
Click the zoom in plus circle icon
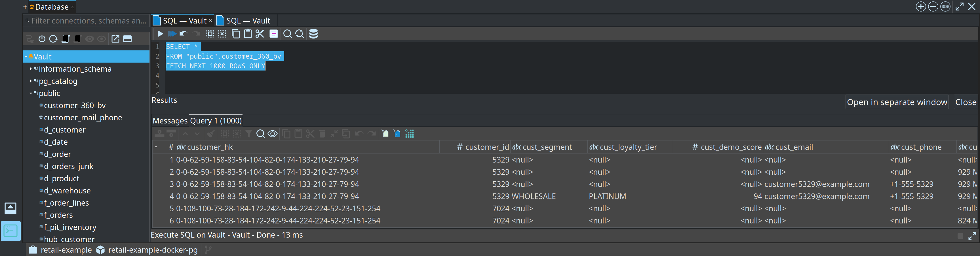[921, 7]
